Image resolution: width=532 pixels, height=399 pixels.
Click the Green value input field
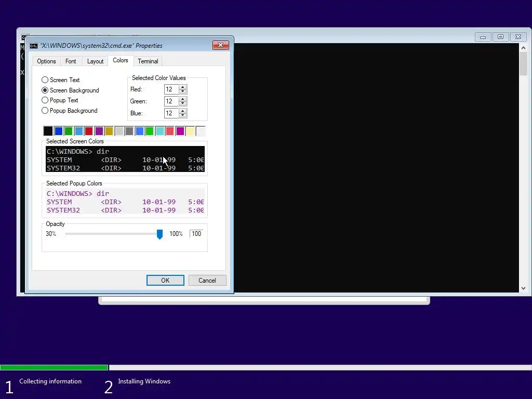click(171, 101)
